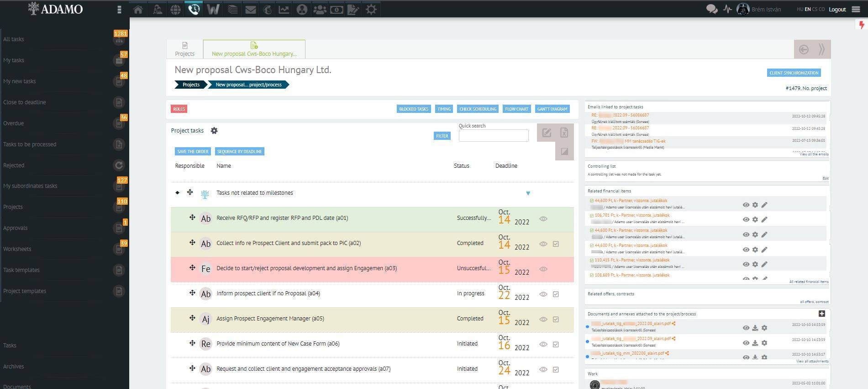Add document with the plus icon

tap(821, 314)
